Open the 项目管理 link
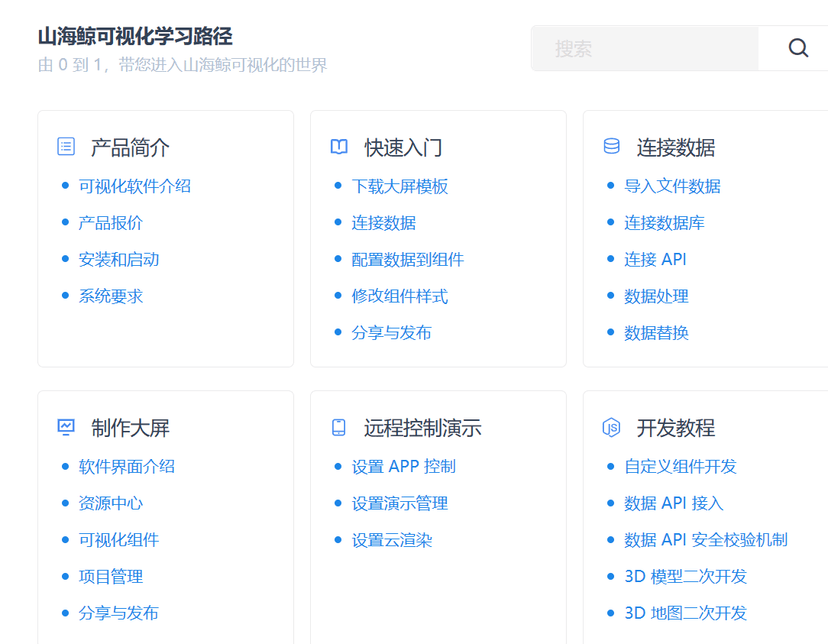The width and height of the screenshot is (828, 644). (x=111, y=576)
